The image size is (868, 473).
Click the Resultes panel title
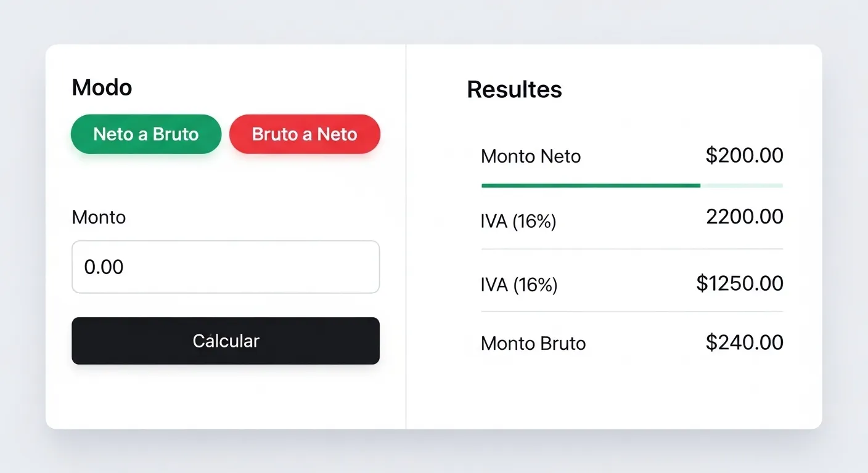[x=514, y=89]
